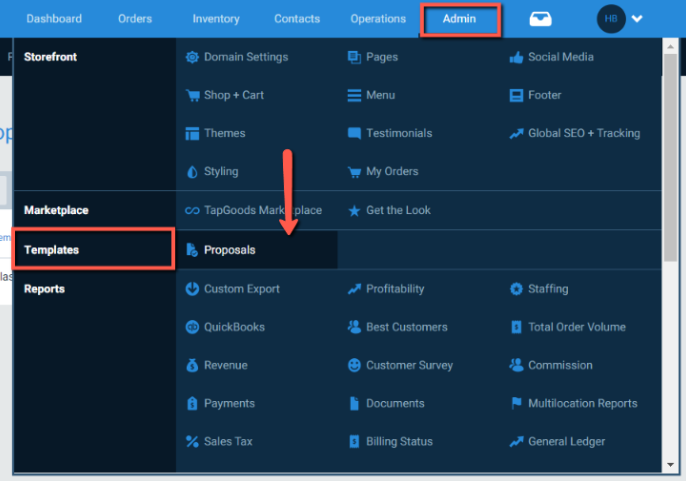The image size is (686, 481).
Task: Switch to the Orders tab
Action: 135,19
